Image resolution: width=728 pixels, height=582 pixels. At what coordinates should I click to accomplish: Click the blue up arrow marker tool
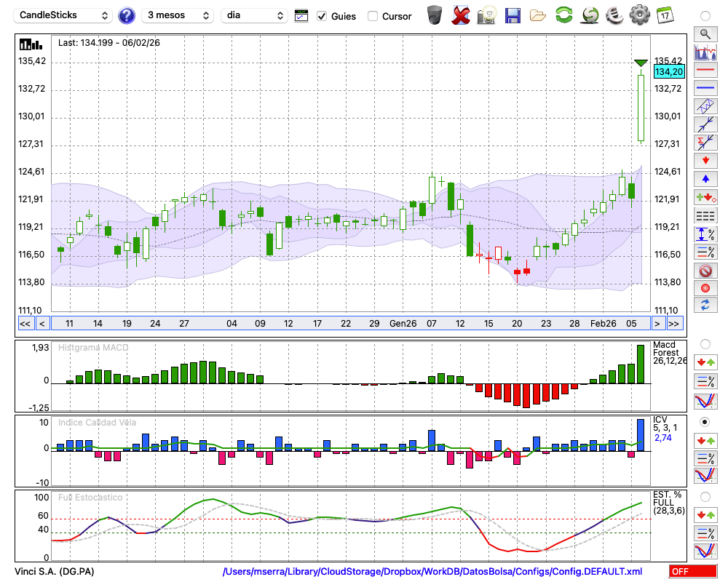pyautogui.click(x=705, y=178)
